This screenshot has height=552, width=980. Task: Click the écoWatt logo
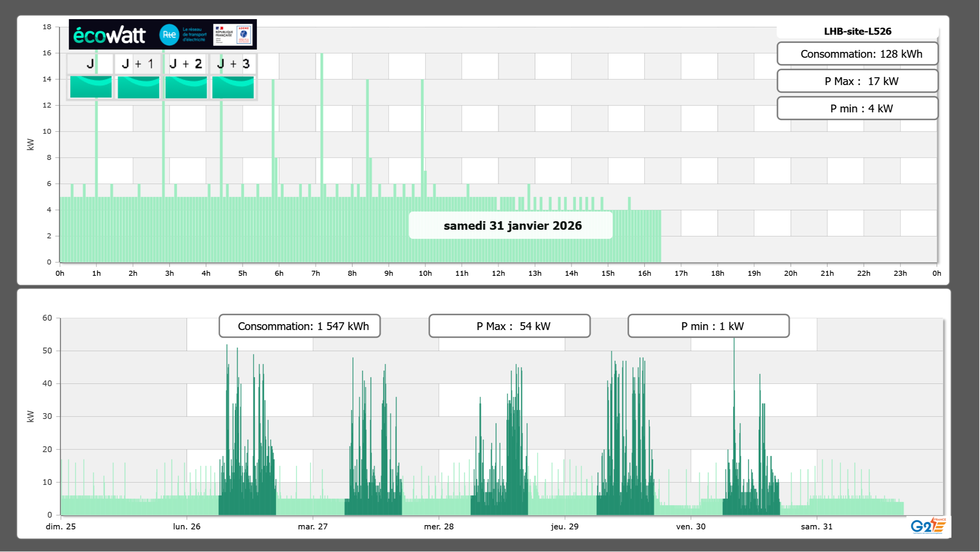coord(109,35)
